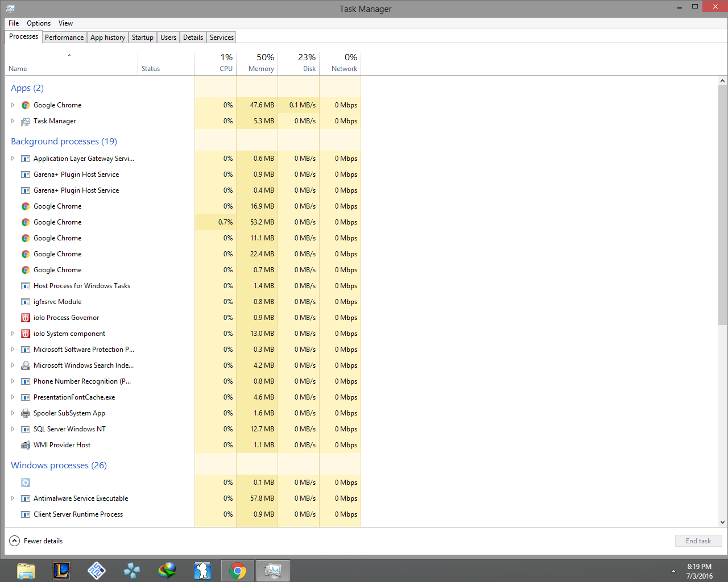Click the blue diamond taskbar icon
Viewport: 728px width, 582px height.
click(97, 571)
